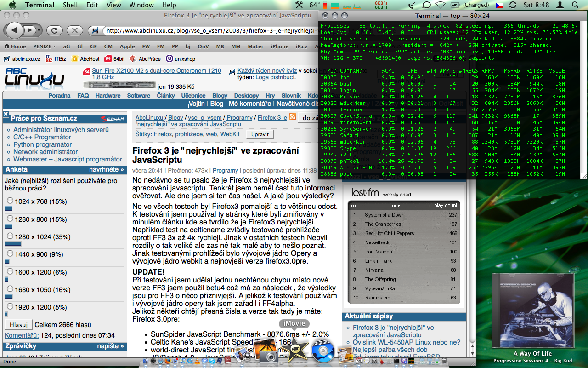Viewport: 588px width, 368px height.
Task: Expand the PENIZE bookmarks folder
Action: coord(45,46)
